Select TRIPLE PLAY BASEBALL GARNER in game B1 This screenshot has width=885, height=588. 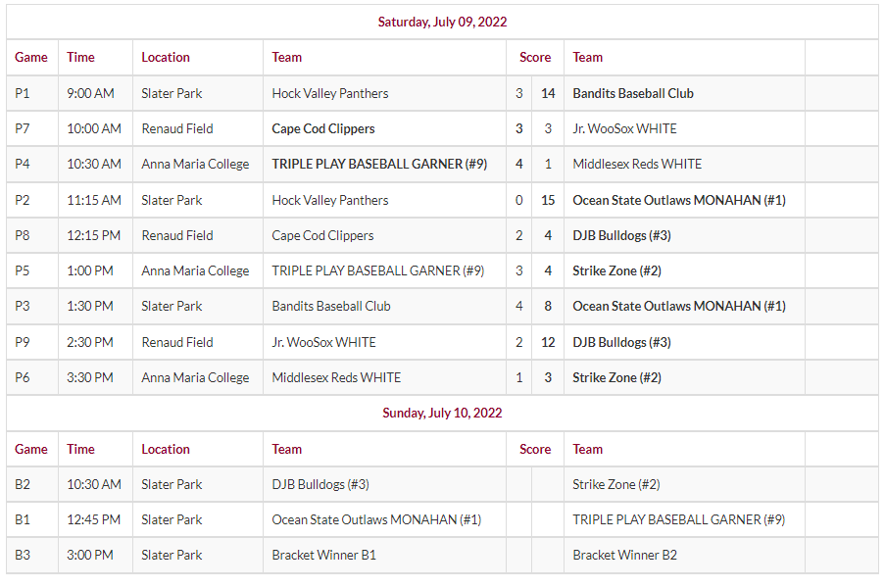(x=678, y=519)
